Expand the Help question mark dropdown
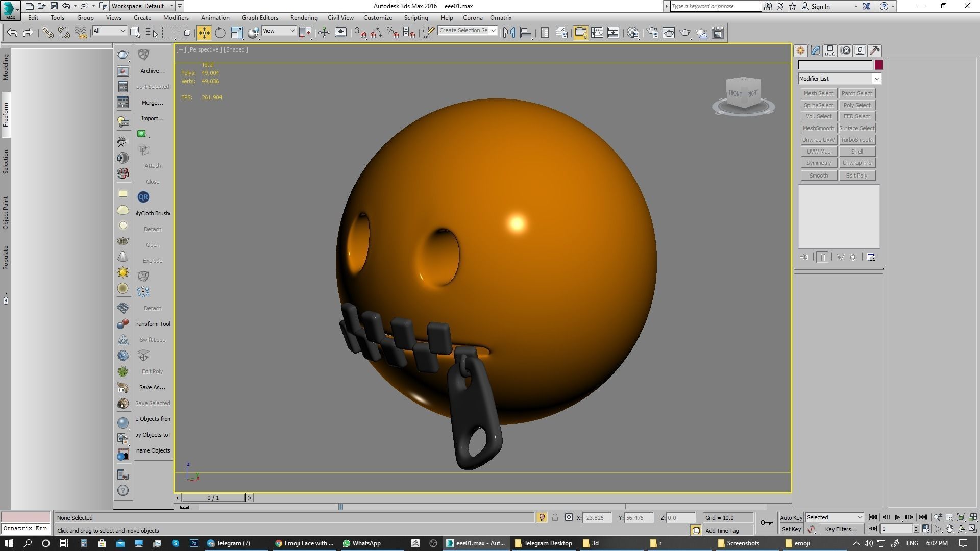 point(892,6)
